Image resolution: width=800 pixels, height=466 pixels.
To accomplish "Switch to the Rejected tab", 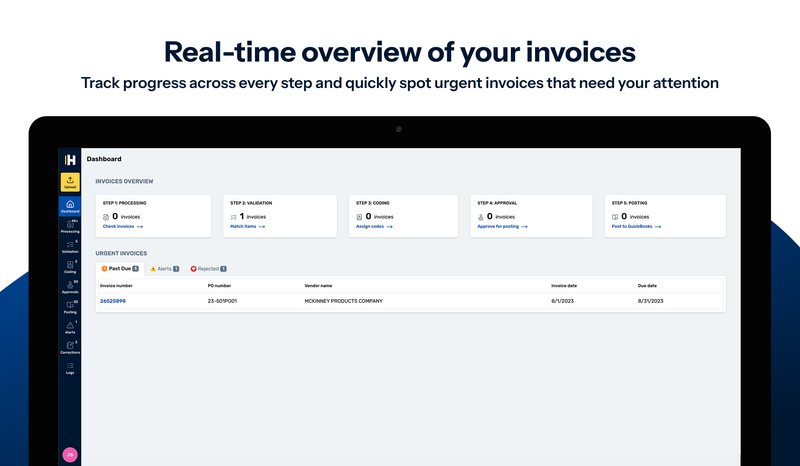I will [208, 268].
